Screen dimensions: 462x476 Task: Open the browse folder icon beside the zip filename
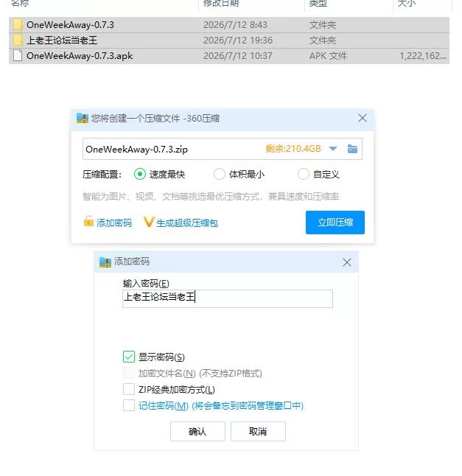(352, 149)
